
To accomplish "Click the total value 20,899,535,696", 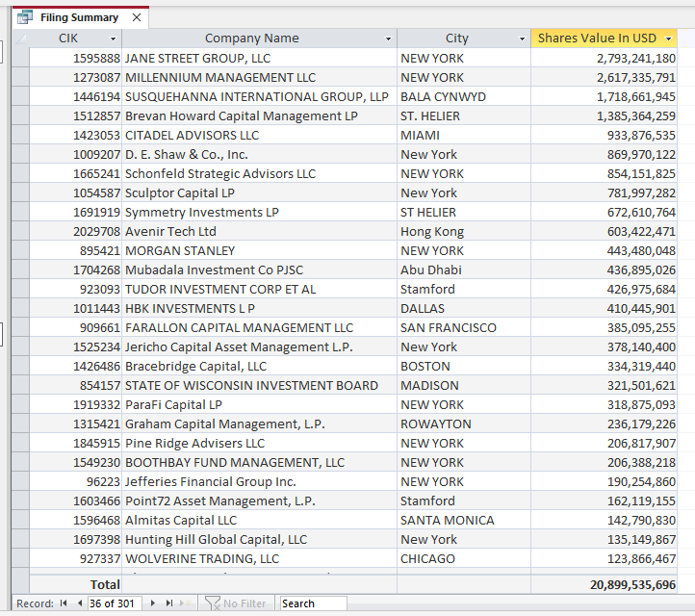I will pos(633,585).
